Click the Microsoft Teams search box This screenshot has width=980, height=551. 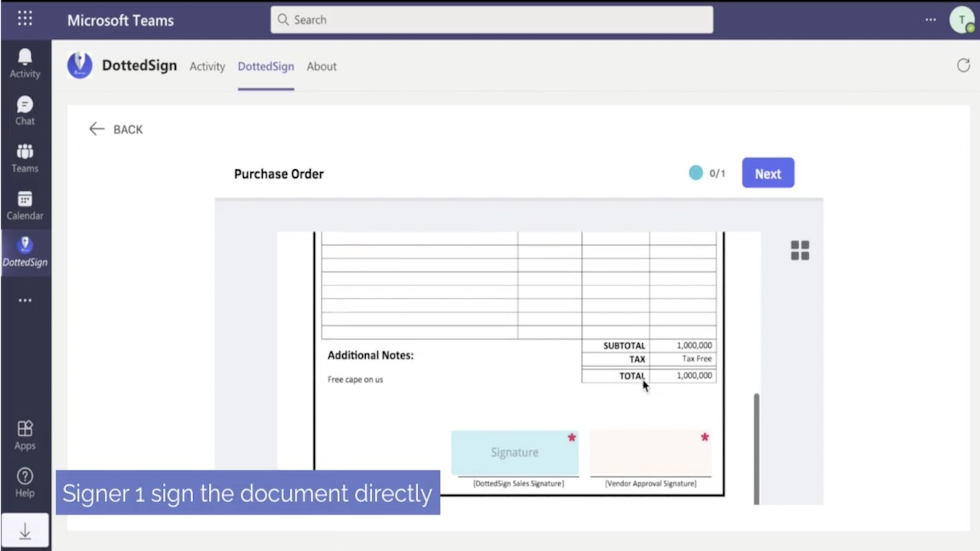(x=492, y=19)
